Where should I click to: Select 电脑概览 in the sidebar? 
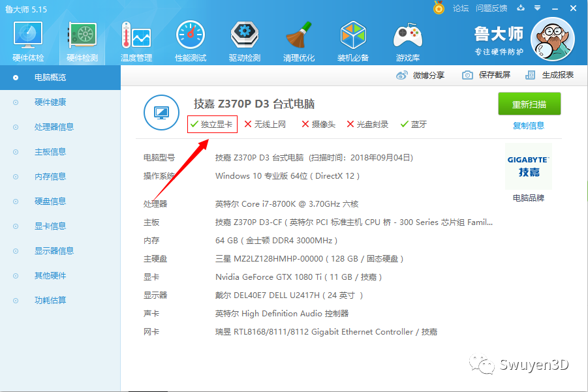click(60, 78)
